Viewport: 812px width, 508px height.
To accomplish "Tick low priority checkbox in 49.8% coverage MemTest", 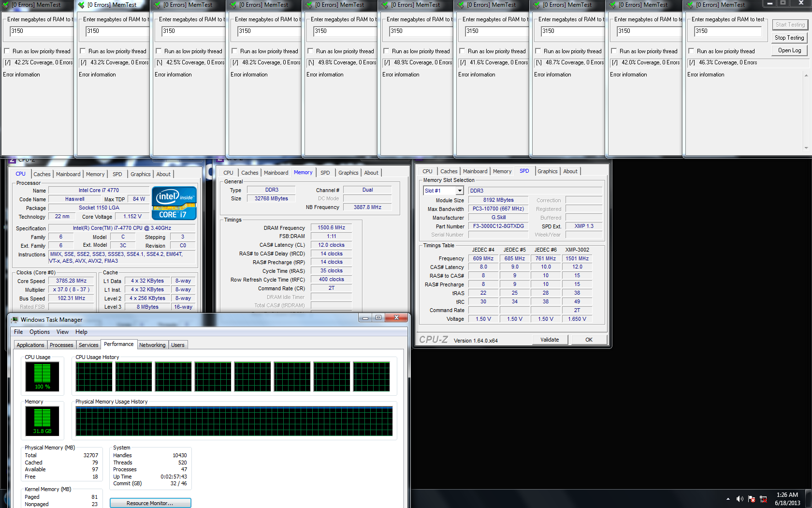I will coord(310,51).
